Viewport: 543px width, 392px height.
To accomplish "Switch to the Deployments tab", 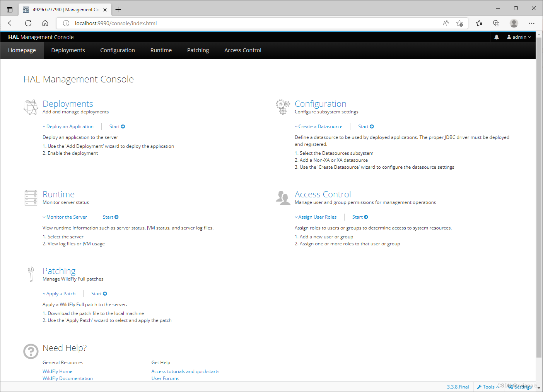I will point(68,50).
